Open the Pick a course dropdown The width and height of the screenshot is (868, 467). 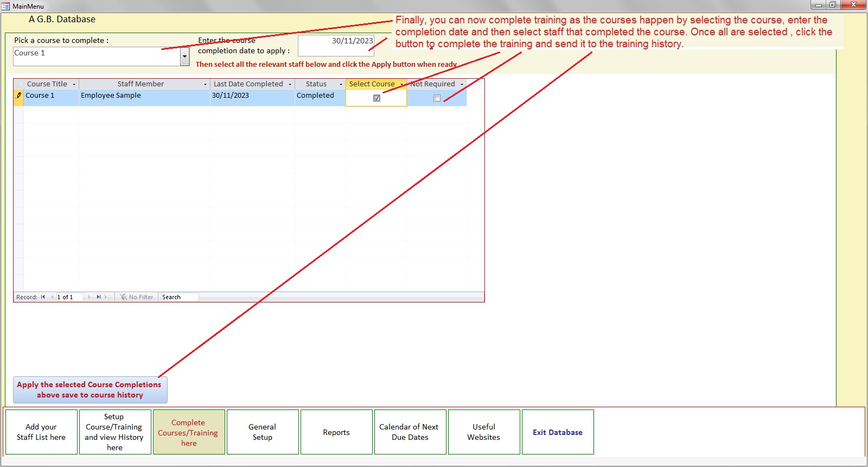tap(184, 56)
